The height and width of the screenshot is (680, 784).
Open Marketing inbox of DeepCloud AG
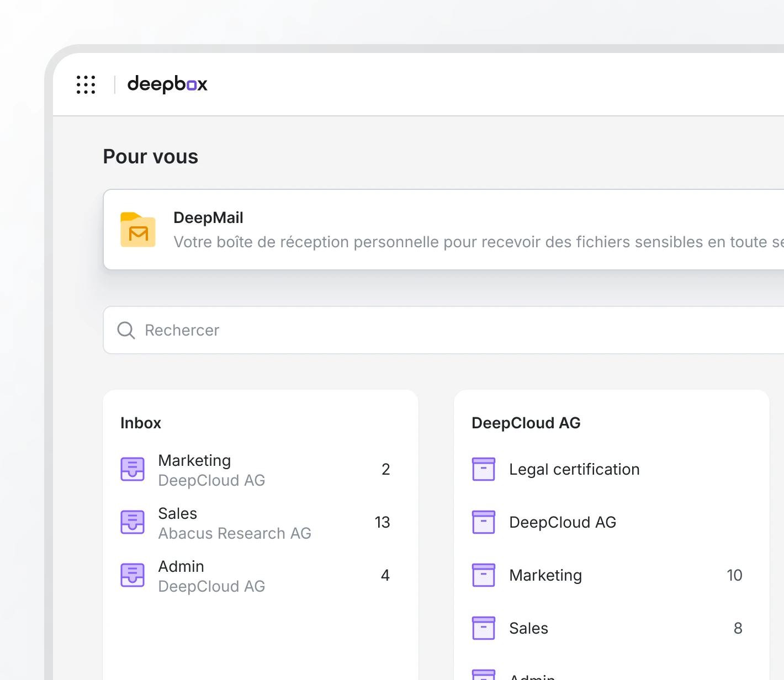click(211, 470)
